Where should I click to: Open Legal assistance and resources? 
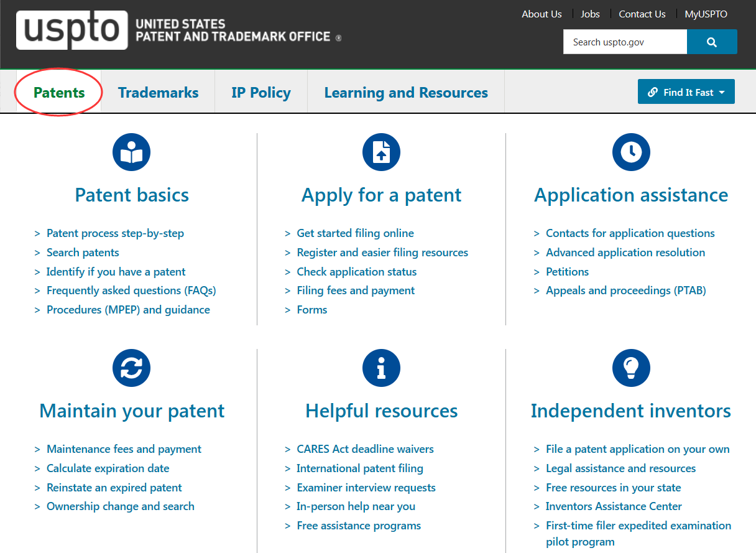pyautogui.click(x=620, y=468)
